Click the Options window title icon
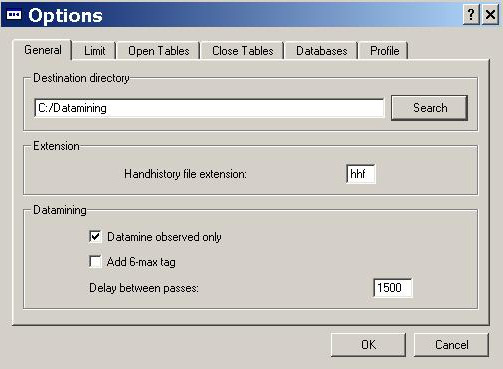 (x=14, y=15)
